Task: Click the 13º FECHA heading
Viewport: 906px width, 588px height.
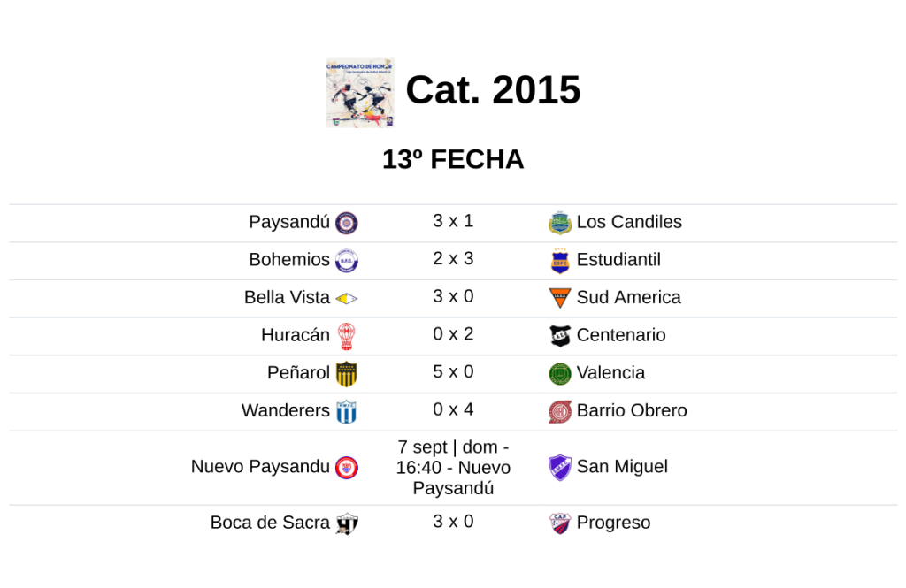Action: [x=453, y=159]
